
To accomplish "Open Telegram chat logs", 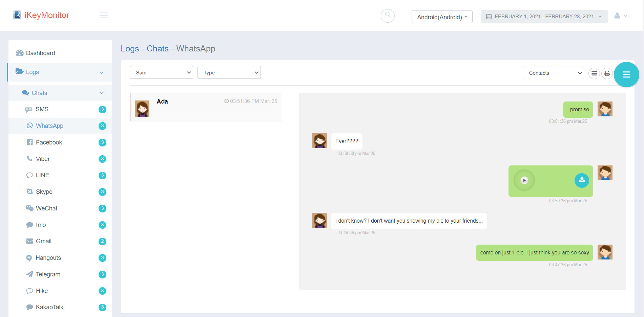I will 48,274.
